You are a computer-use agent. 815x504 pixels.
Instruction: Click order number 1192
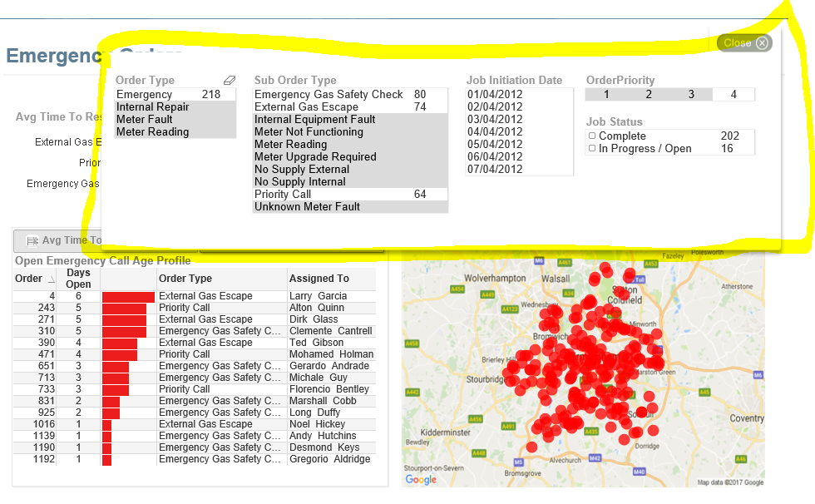43,459
